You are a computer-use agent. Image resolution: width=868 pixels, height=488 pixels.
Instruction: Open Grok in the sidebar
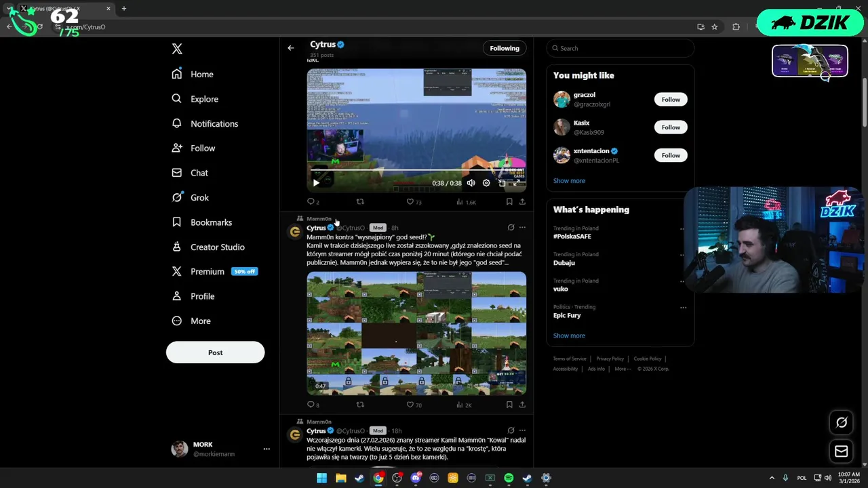(191, 197)
